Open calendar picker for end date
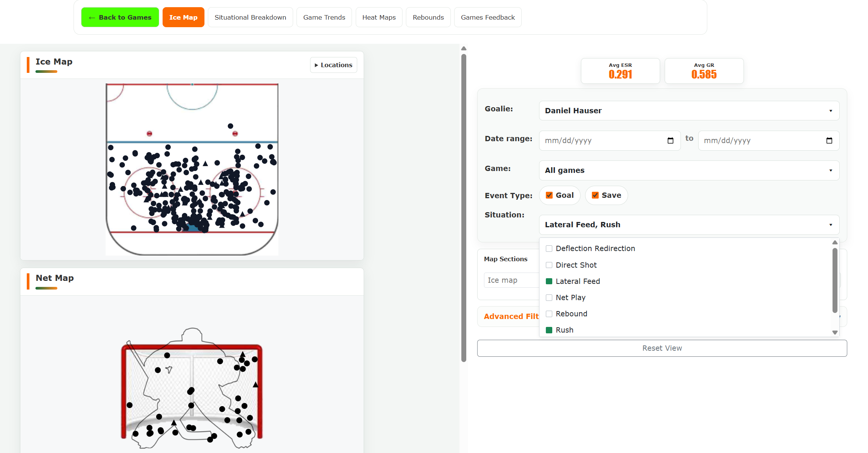Image resolution: width=868 pixels, height=453 pixels. click(x=829, y=140)
